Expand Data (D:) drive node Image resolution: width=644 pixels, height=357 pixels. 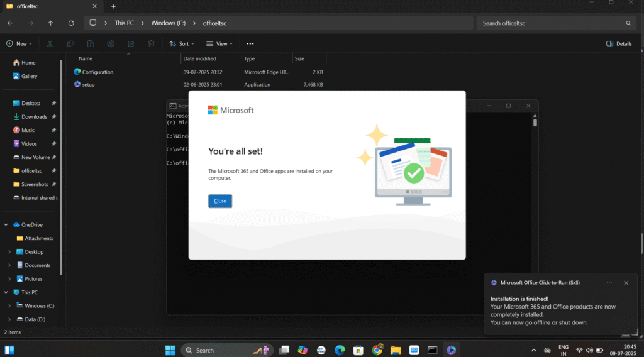9,319
